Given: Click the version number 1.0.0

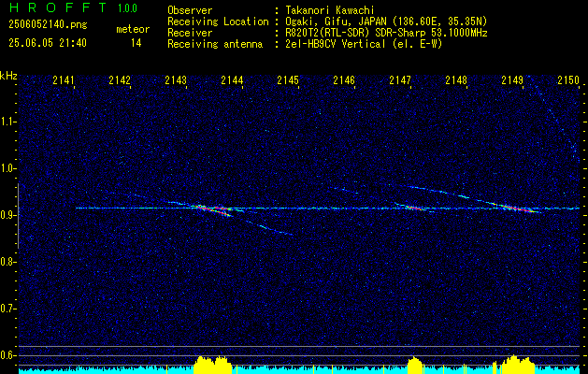Looking at the screenshot, I should [127, 8].
